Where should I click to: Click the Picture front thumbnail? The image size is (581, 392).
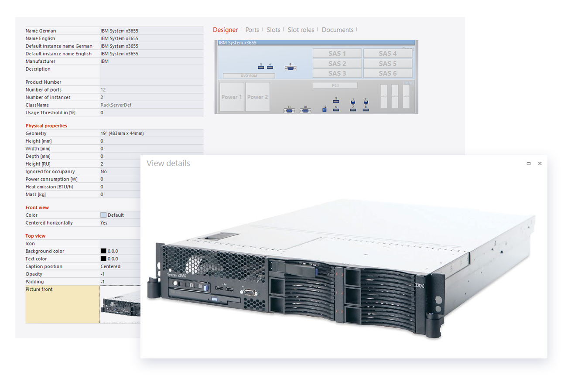(120, 305)
